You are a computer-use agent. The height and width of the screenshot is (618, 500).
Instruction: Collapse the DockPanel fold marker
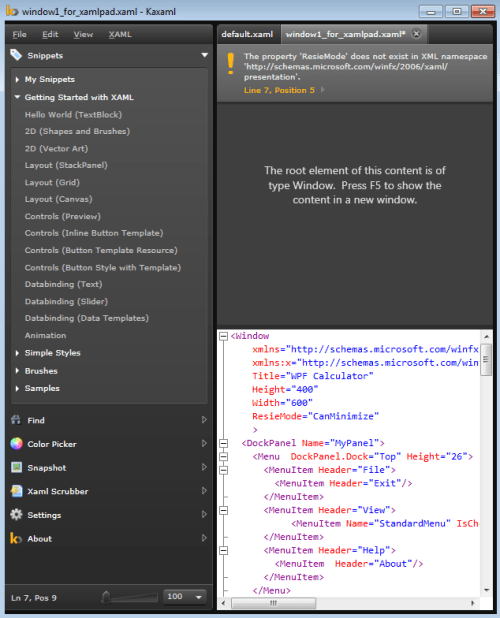(223, 443)
